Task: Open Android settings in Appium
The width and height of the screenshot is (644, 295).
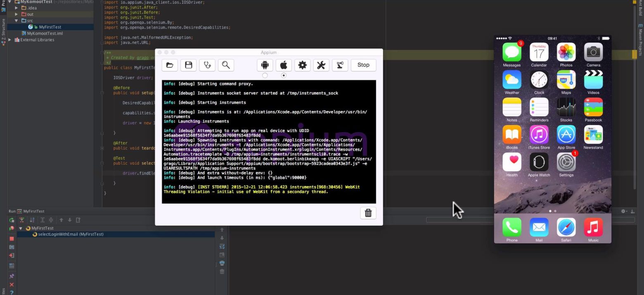Action: pyautogui.click(x=265, y=65)
